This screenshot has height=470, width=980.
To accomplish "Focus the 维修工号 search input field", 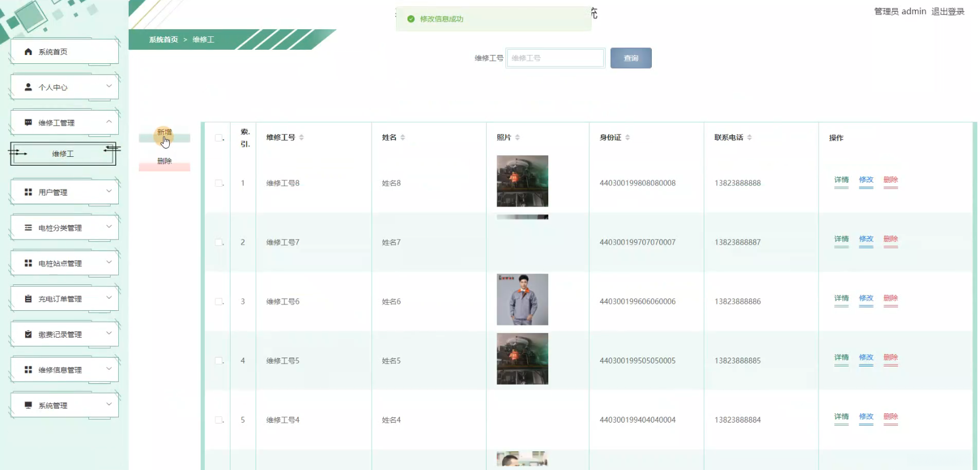I will coord(555,58).
